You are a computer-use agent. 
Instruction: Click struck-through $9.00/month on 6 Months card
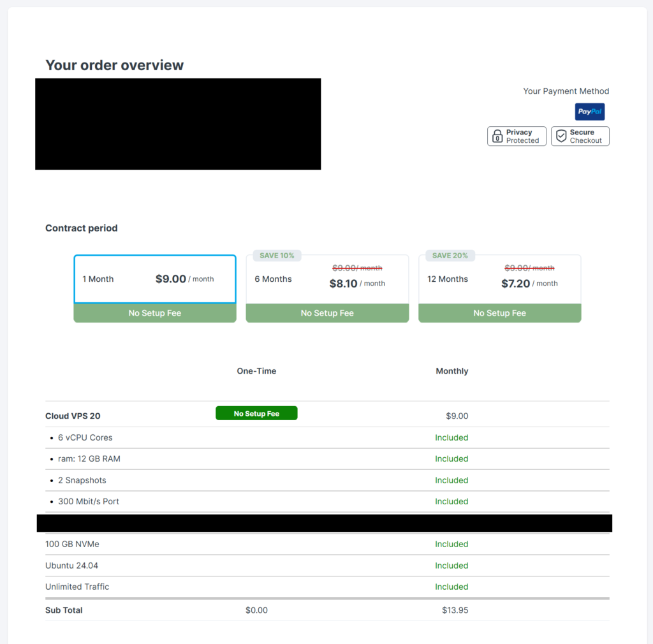[x=357, y=268]
